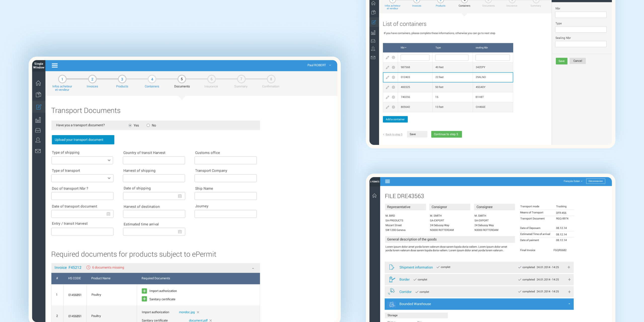Click Upload your transport document button
644x322 pixels.
coord(83,140)
